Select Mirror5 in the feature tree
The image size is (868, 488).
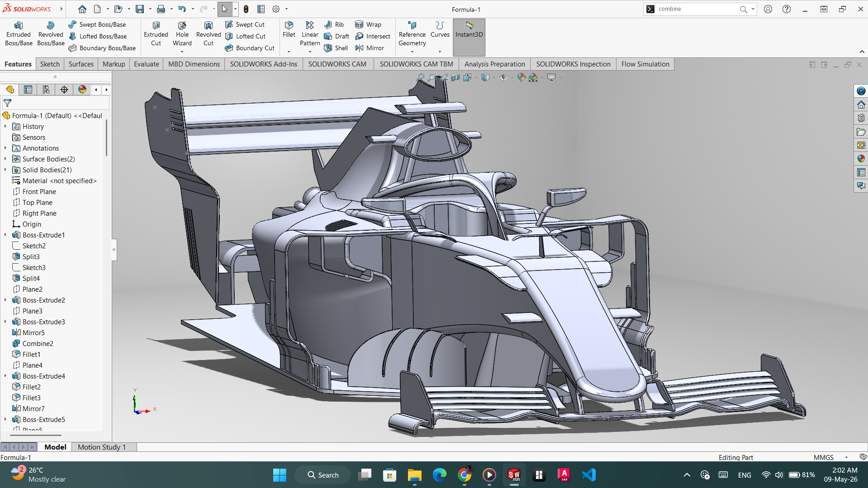click(x=33, y=333)
